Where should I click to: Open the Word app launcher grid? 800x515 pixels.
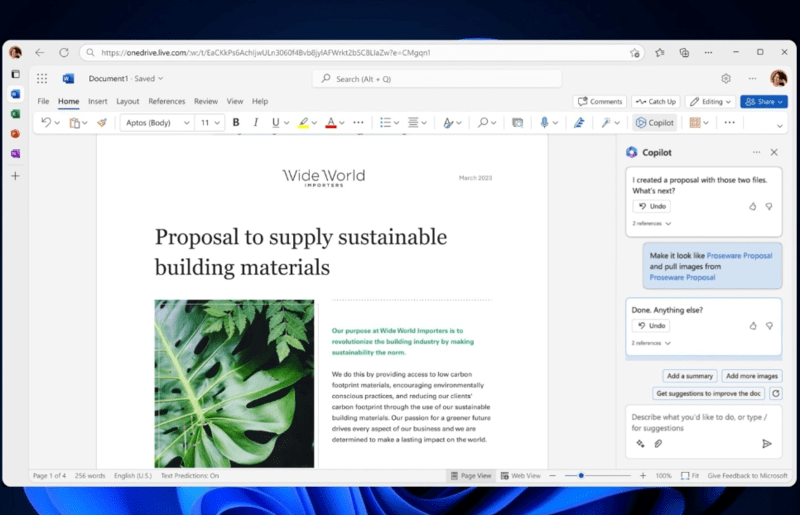click(x=41, y=78)
